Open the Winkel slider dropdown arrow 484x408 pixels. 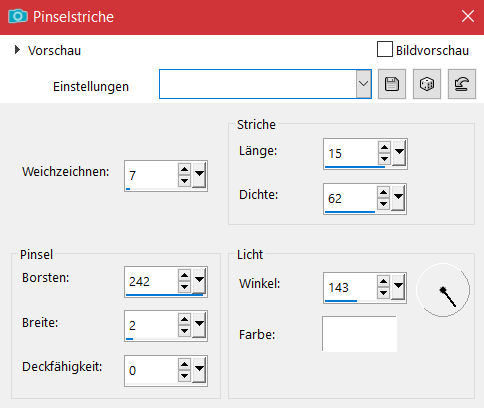[398, 287]
